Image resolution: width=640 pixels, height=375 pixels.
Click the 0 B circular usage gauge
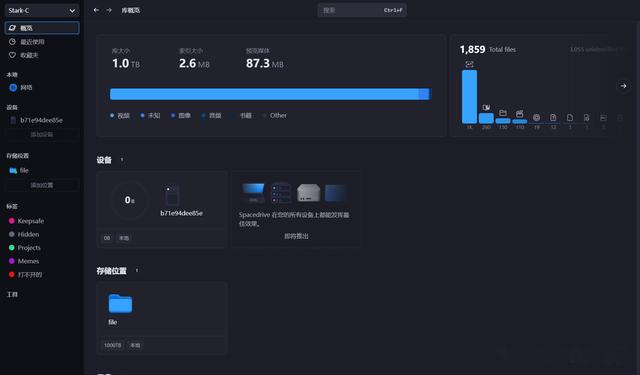click(x=129, y=200)
